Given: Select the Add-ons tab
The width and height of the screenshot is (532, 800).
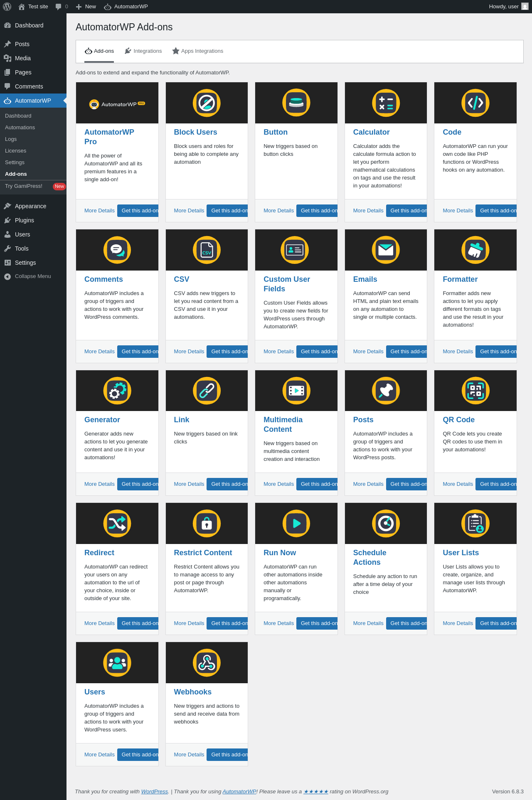Looking at the screenshot, I should (99, 51).
